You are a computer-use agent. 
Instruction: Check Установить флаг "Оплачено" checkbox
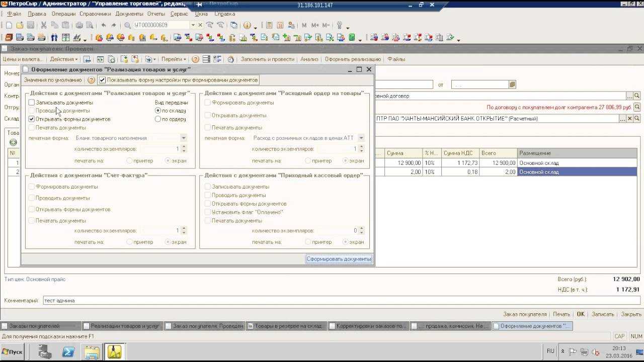[x=208, y=212]
